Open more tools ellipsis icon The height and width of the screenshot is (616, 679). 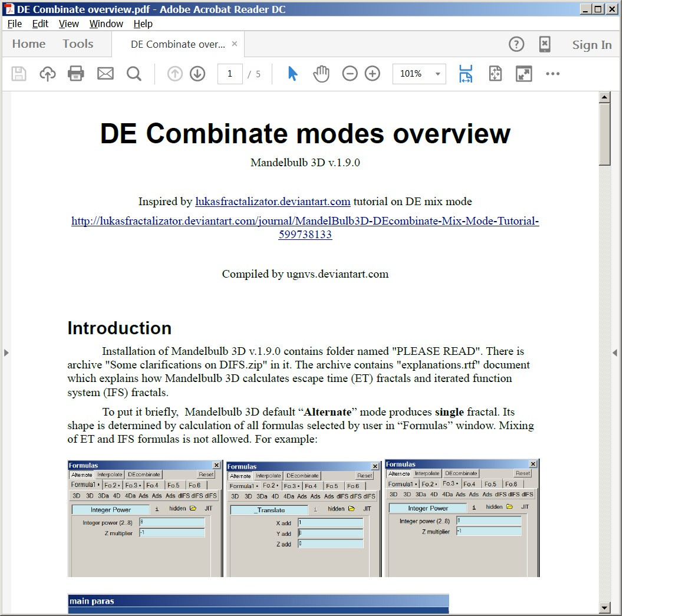[553, 74]
